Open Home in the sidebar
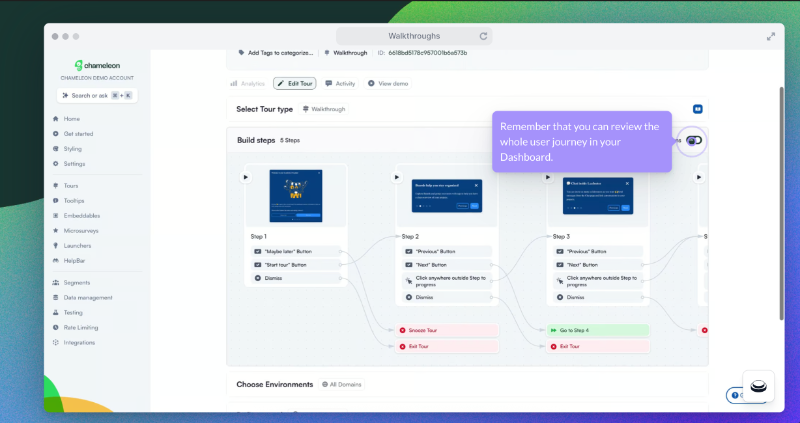 [x=71, y=119]
